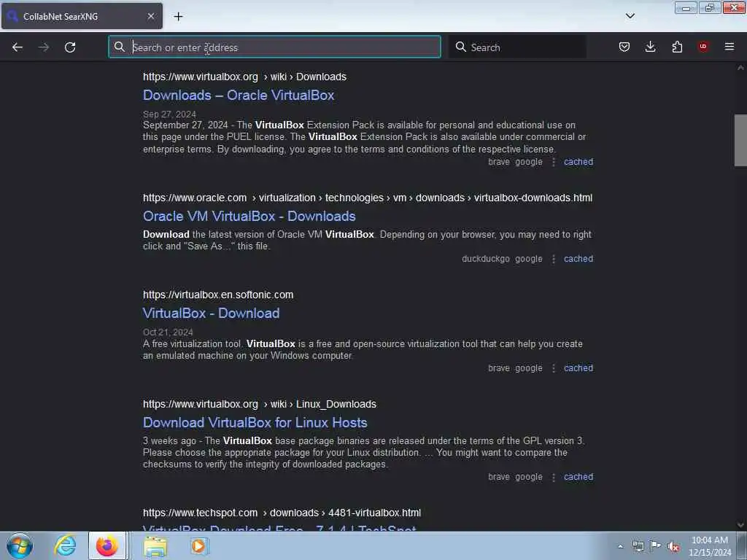
Task: Open Downloads – Oracle VirtualBox result
Action: pos(239,96)
